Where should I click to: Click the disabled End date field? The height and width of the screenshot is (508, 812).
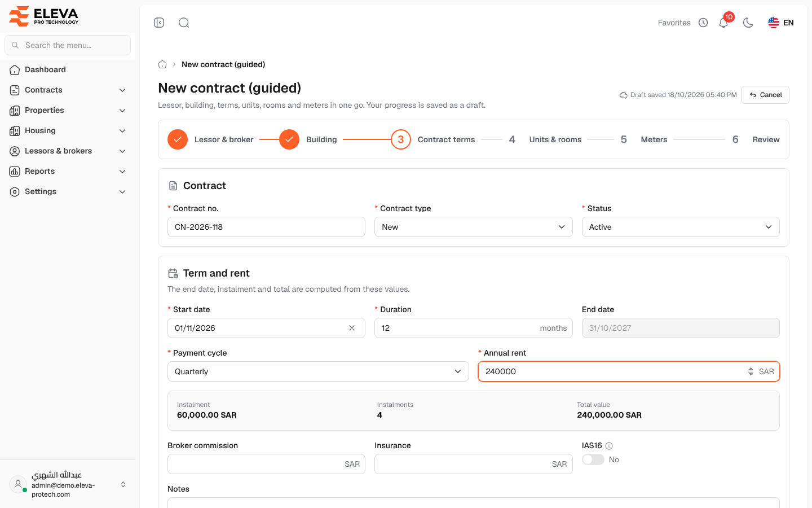(x=681, y=328)
